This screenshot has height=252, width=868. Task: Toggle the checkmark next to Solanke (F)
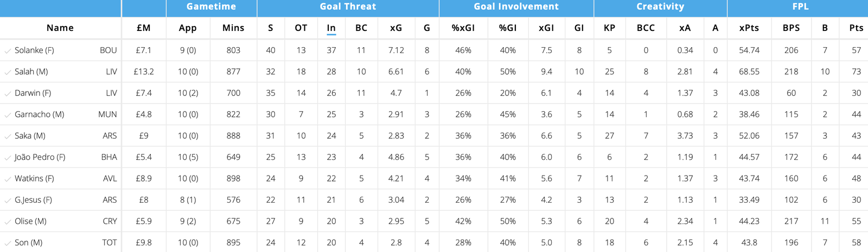point(8,50)
